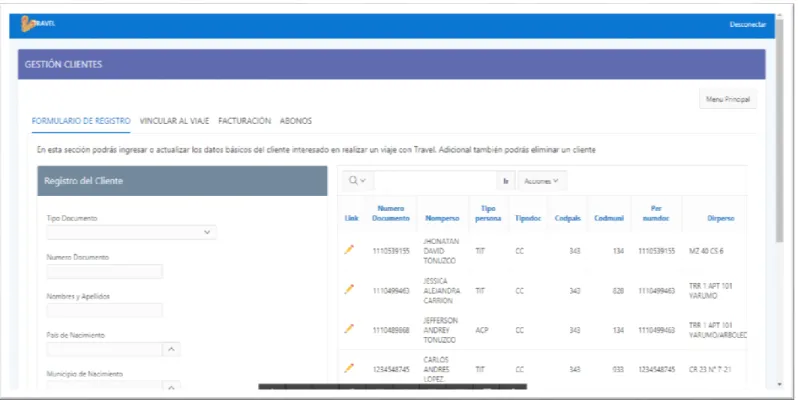This screenshot has height=400, width=798.
Task: Click the report search text box
Action: point(435,181)
